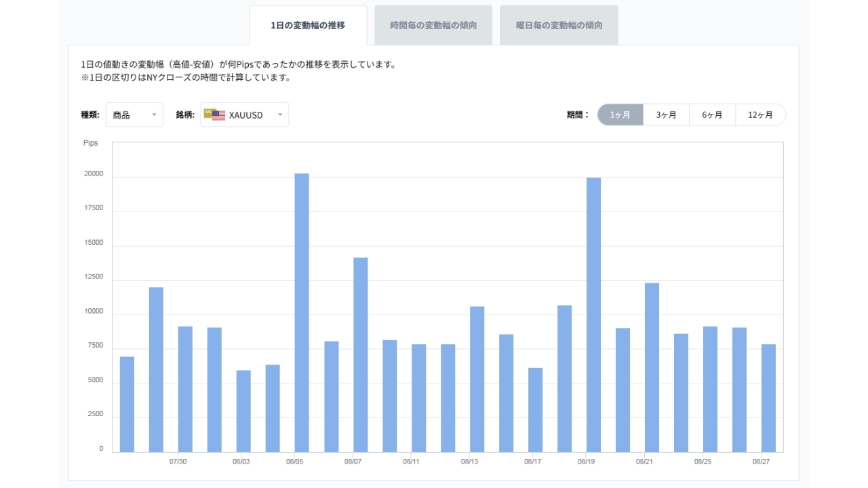Select the chart bar above 08/19
This screenshot has width=868, height=488.
[x=593, y=314]
